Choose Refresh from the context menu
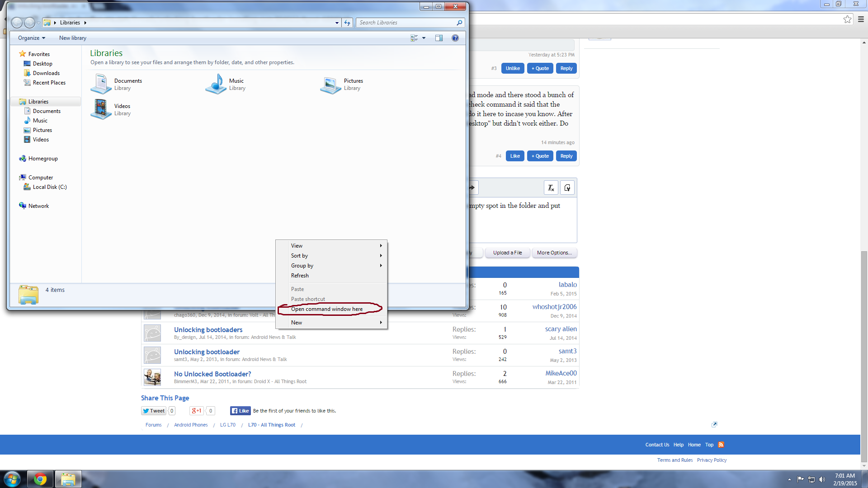 [x=300, y=276]
